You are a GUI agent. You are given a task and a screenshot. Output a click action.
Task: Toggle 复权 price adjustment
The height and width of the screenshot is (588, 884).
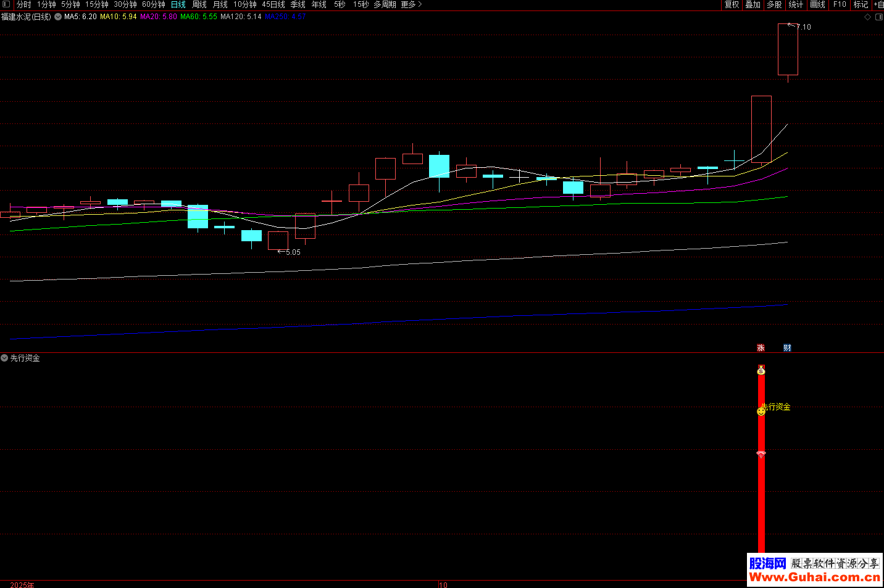[732, 4]
